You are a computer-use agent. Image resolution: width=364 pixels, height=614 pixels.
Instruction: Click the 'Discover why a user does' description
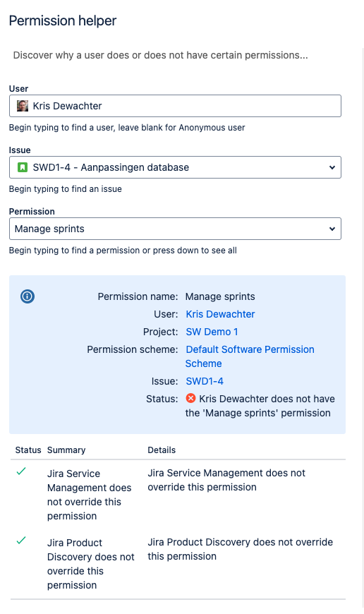tap(160, 56)
